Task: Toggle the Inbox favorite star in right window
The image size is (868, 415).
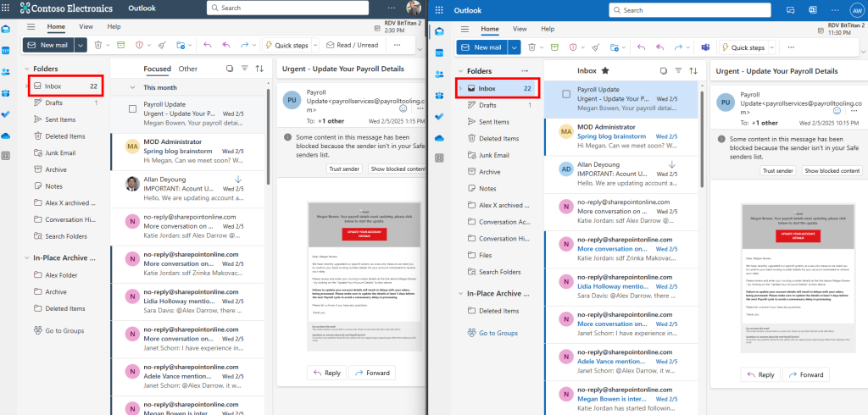Action: [x=605, y=71]
